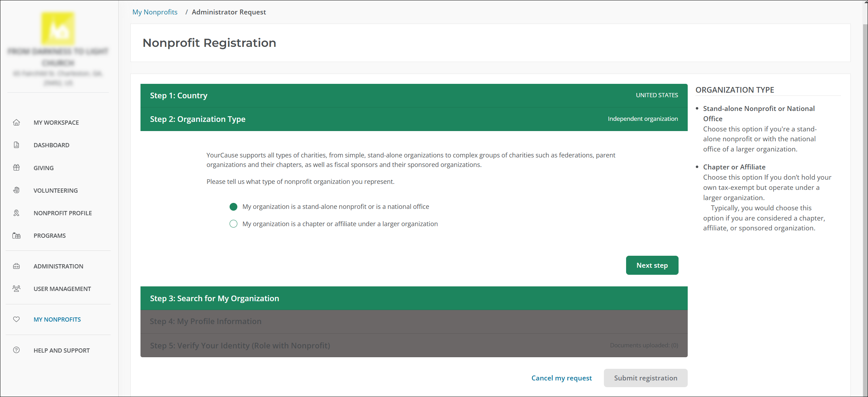Select stand-alone nonprofit or national office option
The height and width of the screenshot is (397, 868).
click(x=233, y=207)
